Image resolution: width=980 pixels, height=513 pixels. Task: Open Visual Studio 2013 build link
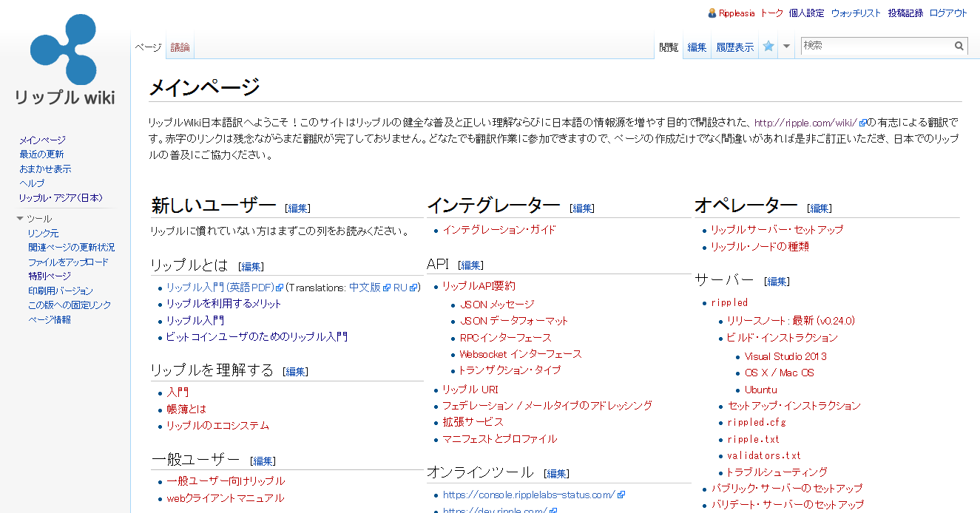[785, 356]
